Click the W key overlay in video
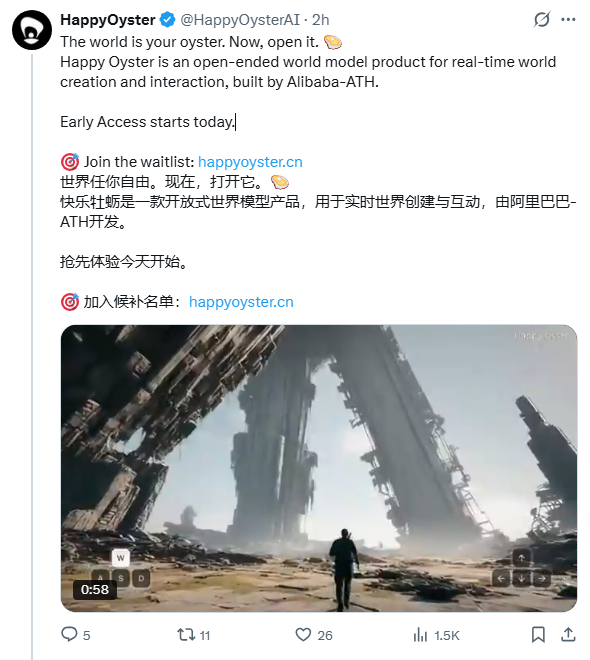 click(120, 558)
